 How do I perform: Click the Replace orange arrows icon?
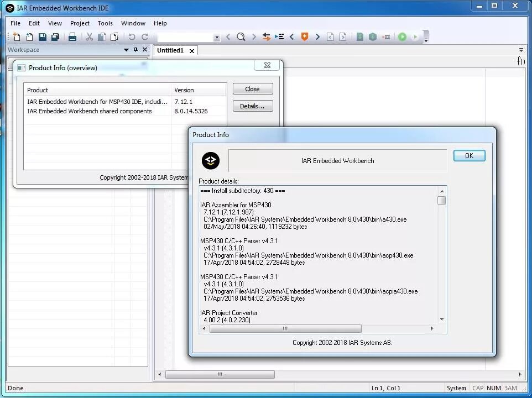tap(267, 36)
